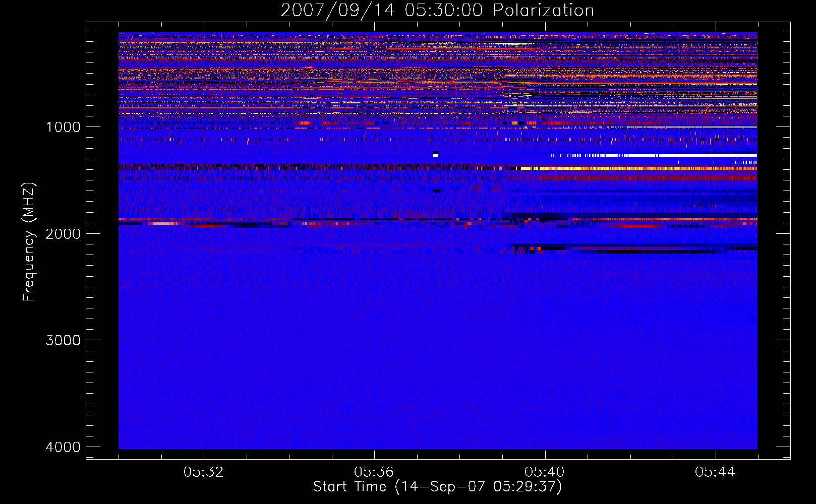Screen dimensions: 816x504
Task: Click the 'Frequency (MHZ)' y-axis label
Action: coord(29,242)
